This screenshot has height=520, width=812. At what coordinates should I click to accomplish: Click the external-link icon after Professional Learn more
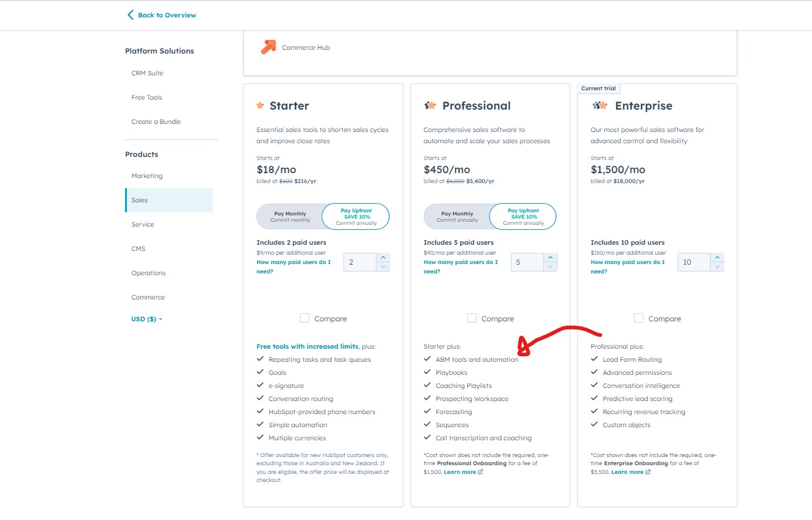pos(479,471)
